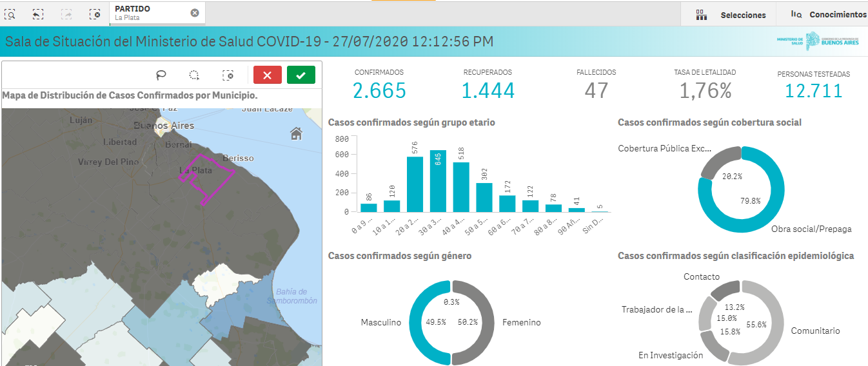Step back one selection
The height and width of the screenshot is (366, 868).
tap(38, 13)
